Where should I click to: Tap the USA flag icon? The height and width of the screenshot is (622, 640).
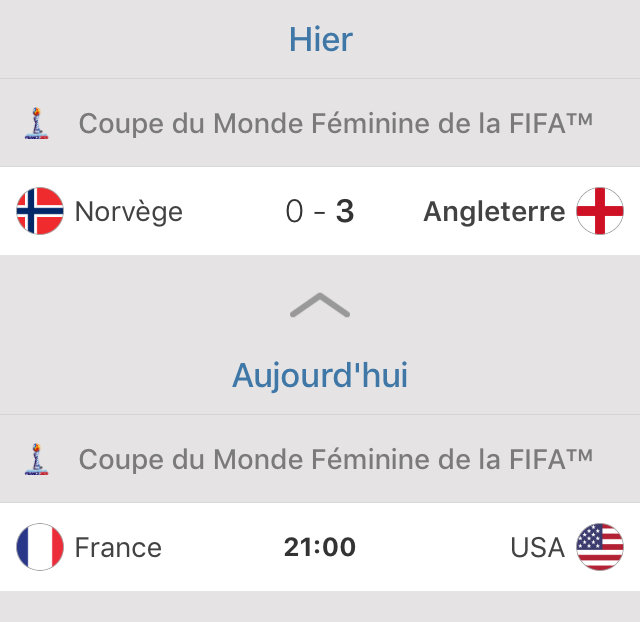pos(600,547)
